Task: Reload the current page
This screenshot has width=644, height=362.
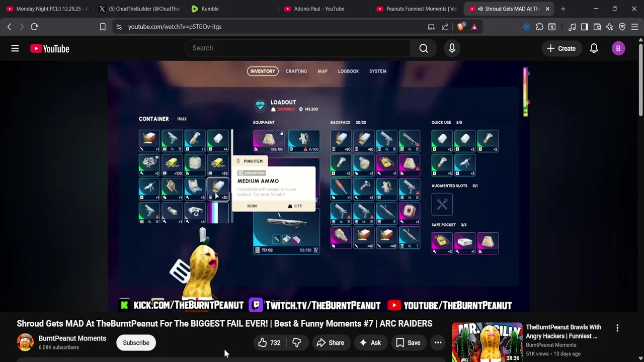Action: [x=34, y=27]
